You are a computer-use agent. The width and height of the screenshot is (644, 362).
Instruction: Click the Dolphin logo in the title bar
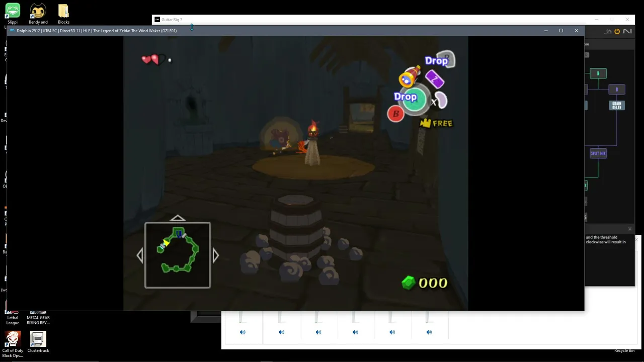[12, 31]
